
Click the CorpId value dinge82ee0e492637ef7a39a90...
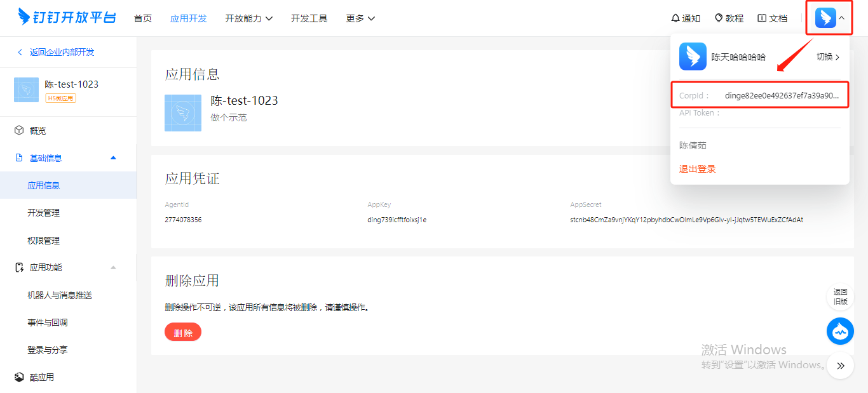coord(782,96)
